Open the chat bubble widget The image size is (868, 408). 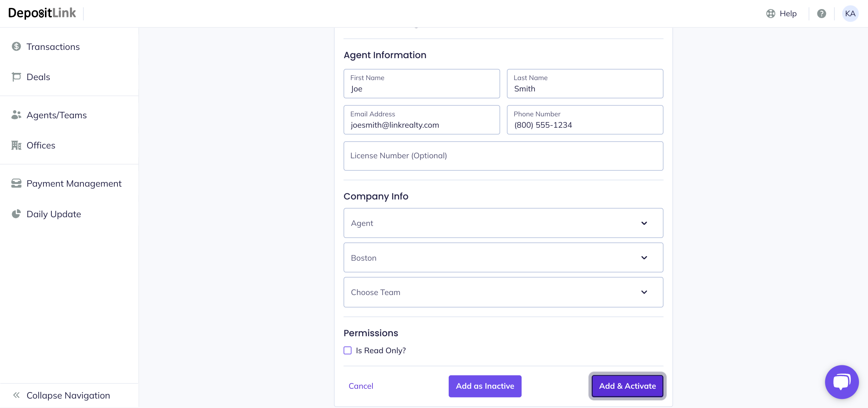point(842,382)
